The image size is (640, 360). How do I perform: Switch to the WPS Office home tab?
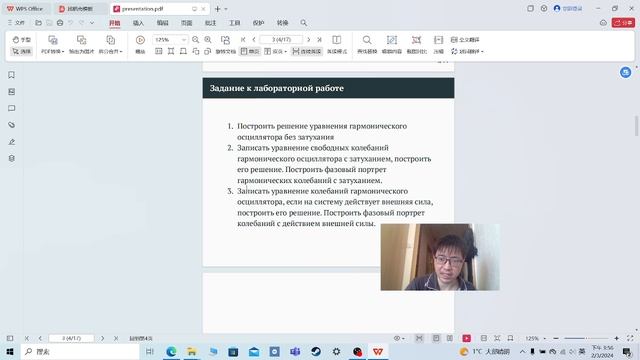pyautogui.click(x=25, y=9)
